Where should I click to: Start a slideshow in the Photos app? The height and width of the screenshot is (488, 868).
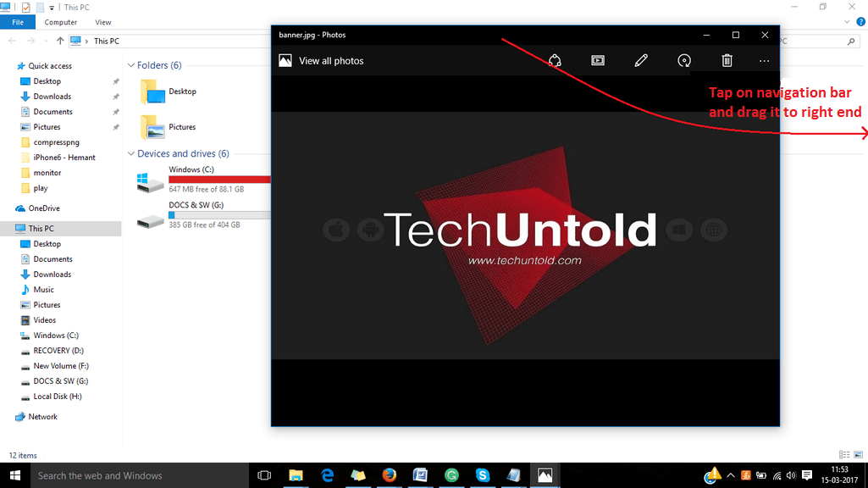pos(598,60)
